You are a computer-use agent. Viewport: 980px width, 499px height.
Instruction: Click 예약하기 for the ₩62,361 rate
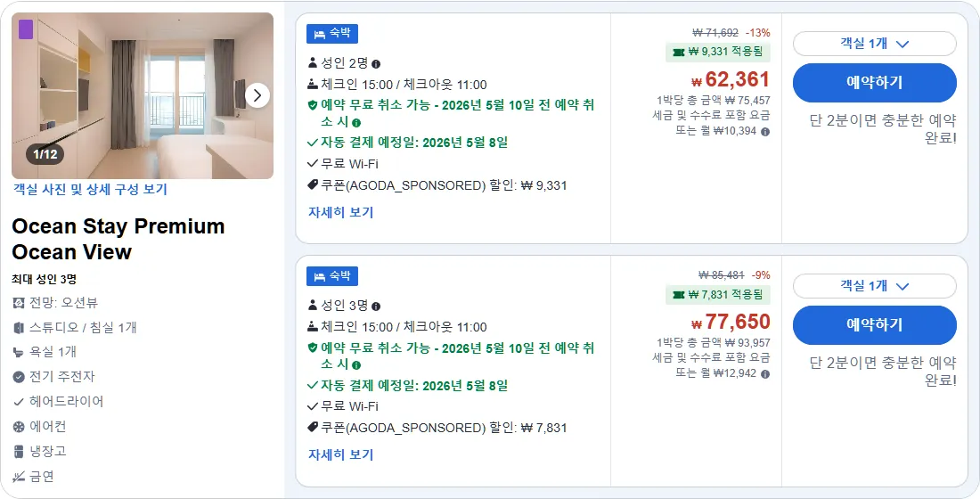[874, 83]
